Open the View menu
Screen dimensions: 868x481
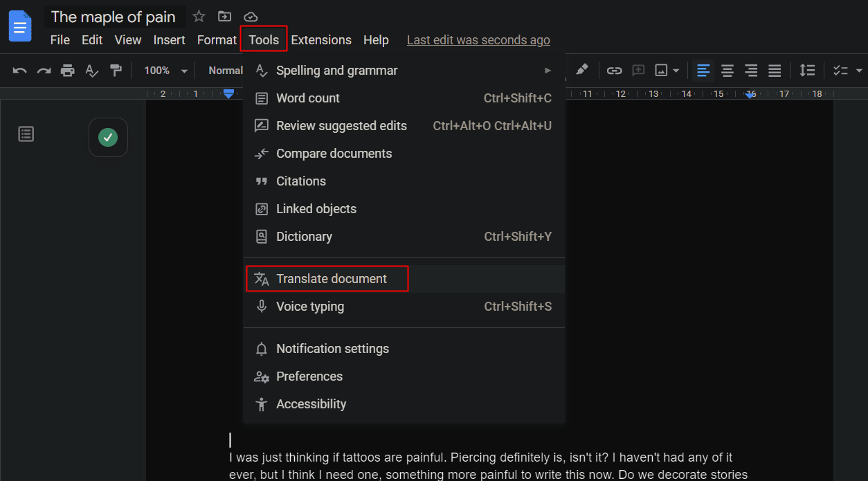[128, 40]
